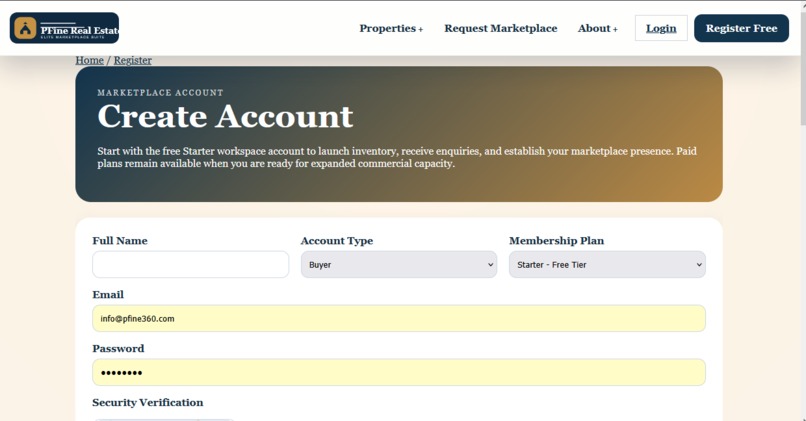This screenshot has height=421, width=806.
Task: Open the Properties menu
Action: (391, 28)
